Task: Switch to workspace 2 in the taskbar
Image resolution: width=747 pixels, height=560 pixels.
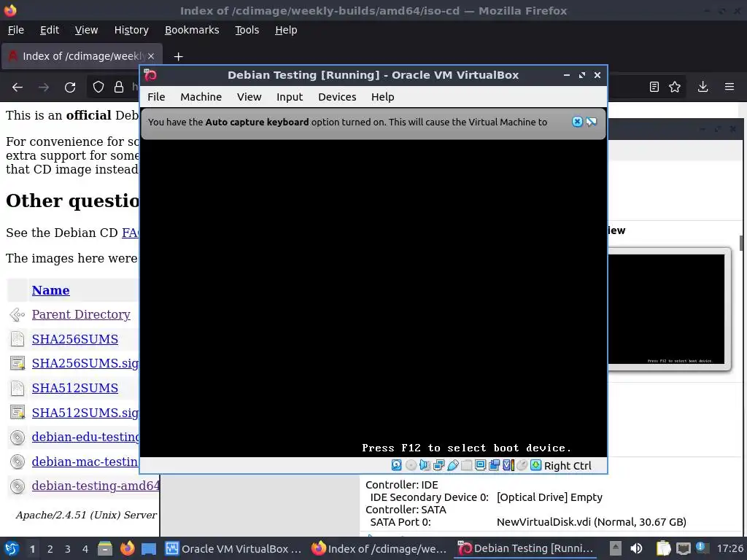Action: click(x=50, y=549)
